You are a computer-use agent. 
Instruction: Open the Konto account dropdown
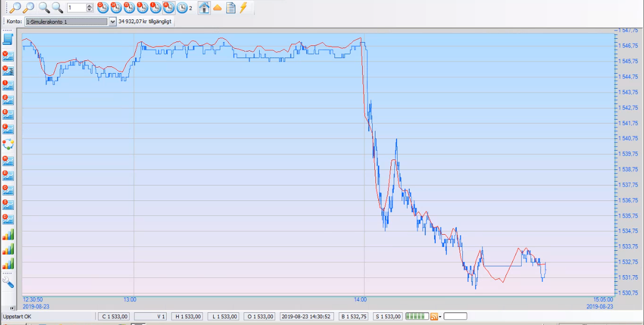point(113,22)
